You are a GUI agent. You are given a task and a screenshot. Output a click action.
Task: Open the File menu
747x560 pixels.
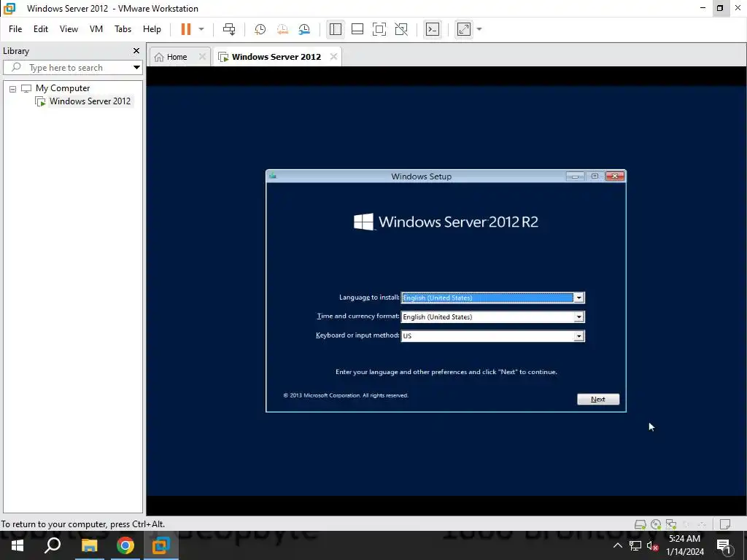tap(15, 29)
